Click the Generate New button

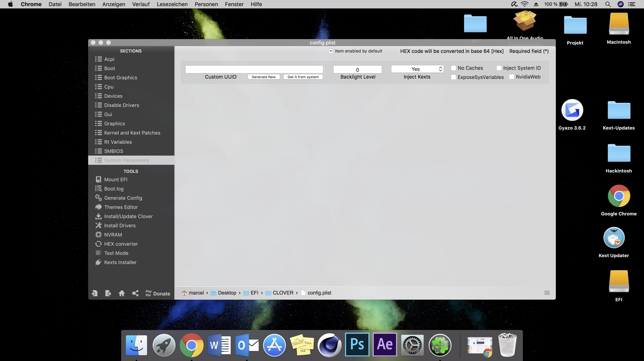[x=264, y=77]
